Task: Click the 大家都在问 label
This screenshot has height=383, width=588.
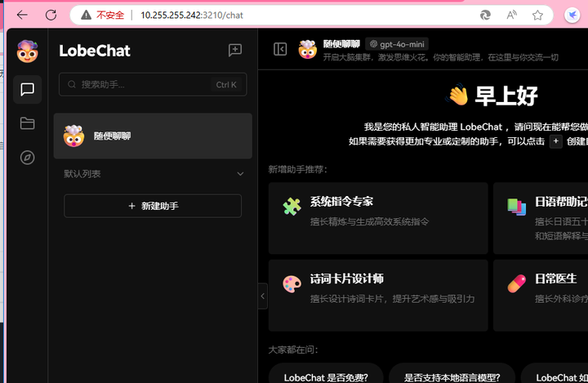Action: coord(293,350)
